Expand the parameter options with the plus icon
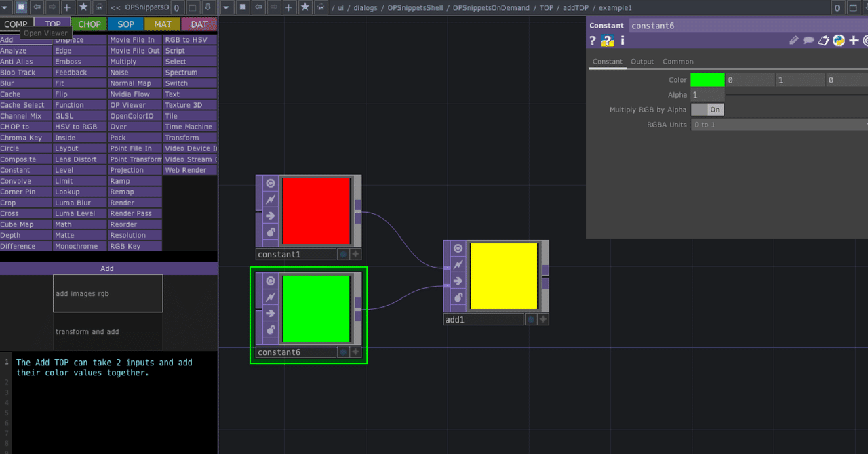The image size is (868, 454). pyautogui.click(x=853, y=40)
